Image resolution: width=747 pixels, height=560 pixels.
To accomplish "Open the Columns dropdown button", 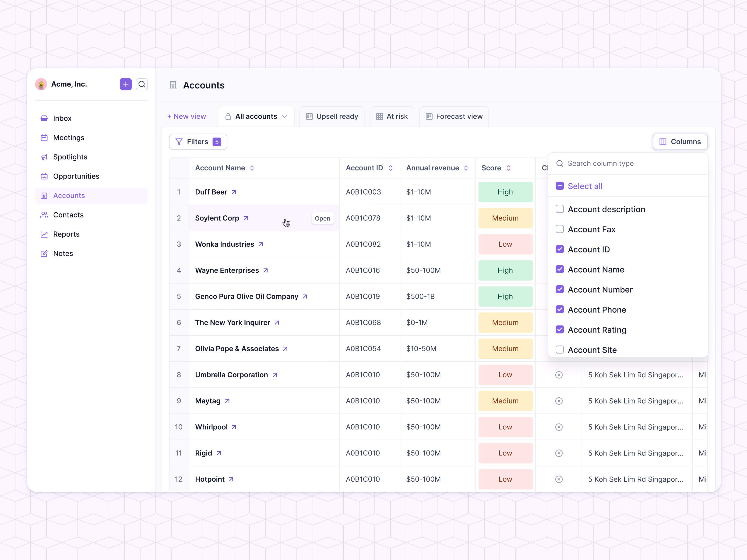I will [680, 142].
